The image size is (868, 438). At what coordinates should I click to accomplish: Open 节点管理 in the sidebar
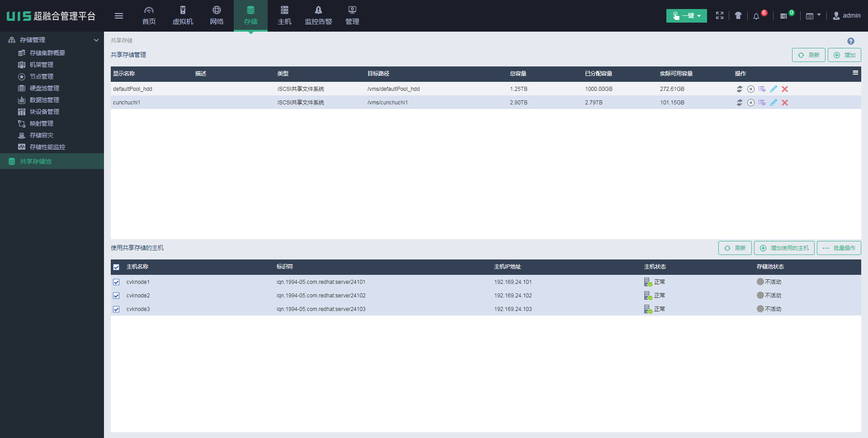tap(42, 76)
